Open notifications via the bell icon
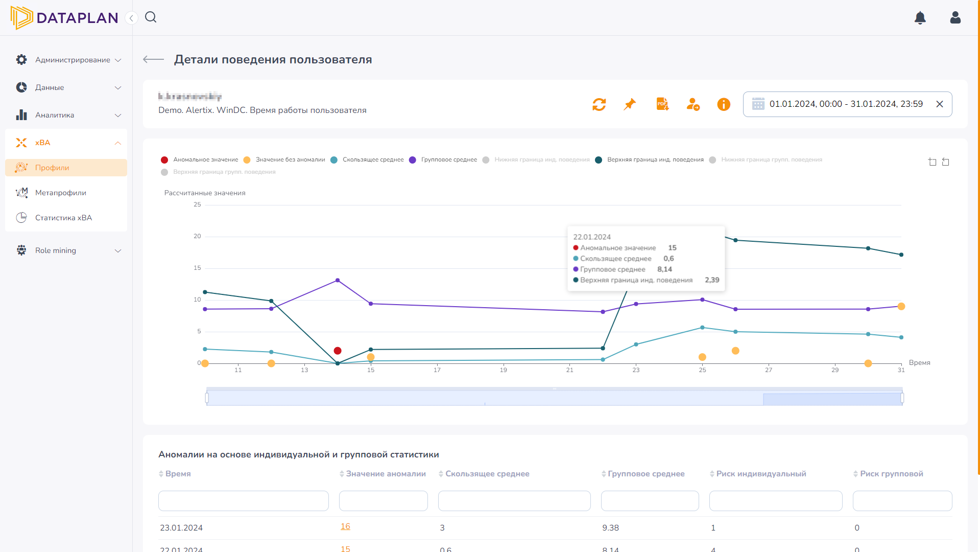The width and height of the screenshot is (980, 552). click(920, 18)
